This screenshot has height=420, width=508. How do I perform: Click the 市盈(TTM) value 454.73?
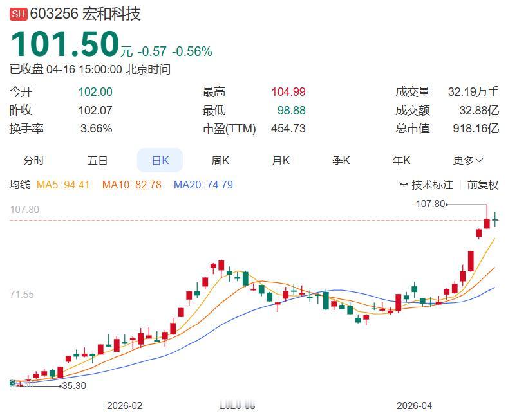(x=288, y=129)
